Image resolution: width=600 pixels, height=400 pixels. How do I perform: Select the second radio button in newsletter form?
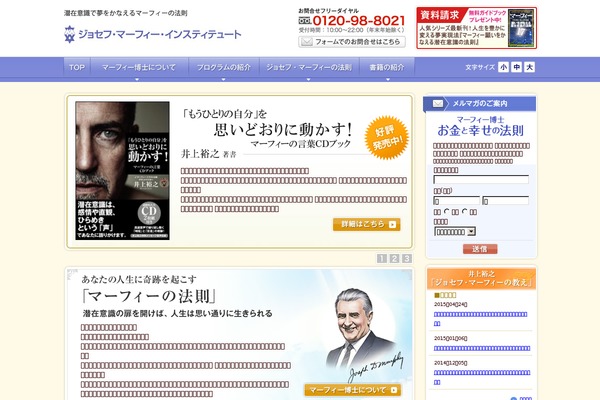[x=464, y=211]
